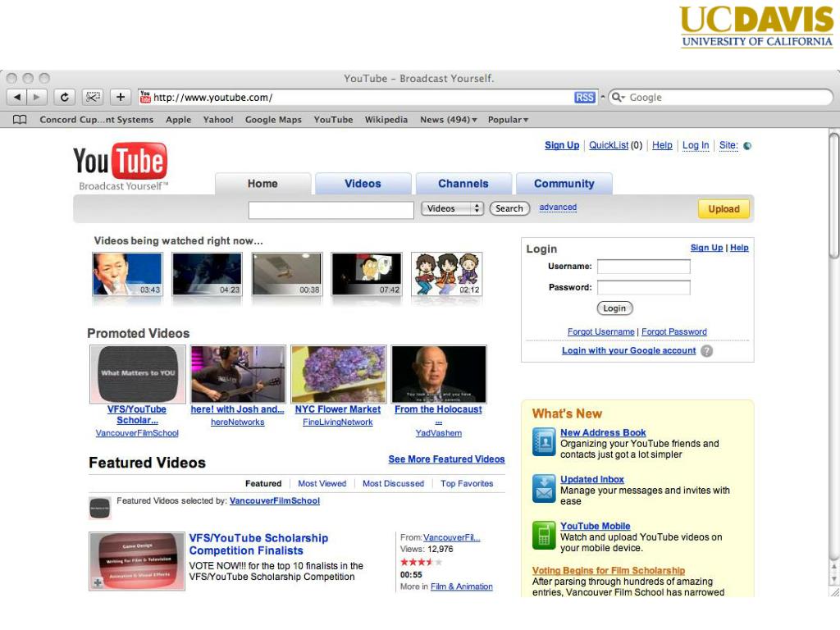Click the Safari back arrow button
The image size is (840, 630).
point(17,97)
